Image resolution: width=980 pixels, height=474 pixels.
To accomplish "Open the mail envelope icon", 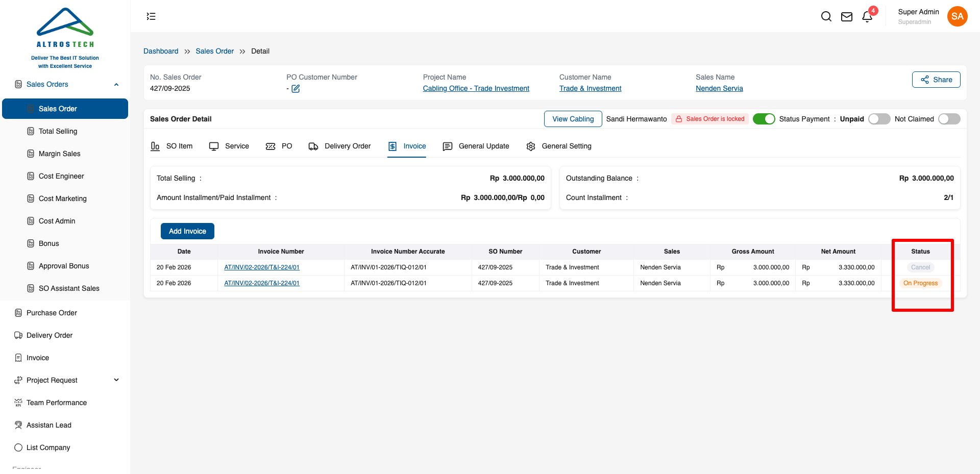I will (846, 17).
